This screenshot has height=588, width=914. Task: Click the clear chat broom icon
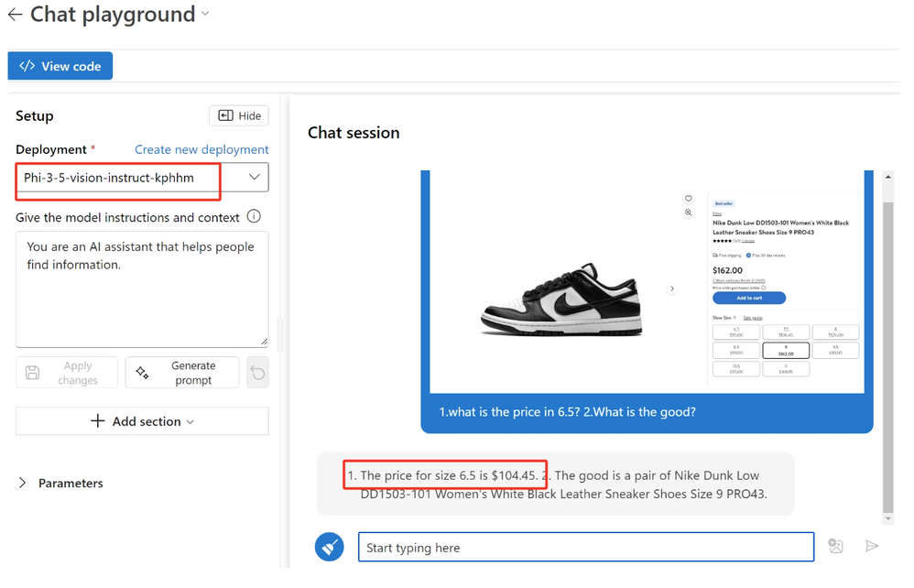(330, 547)
